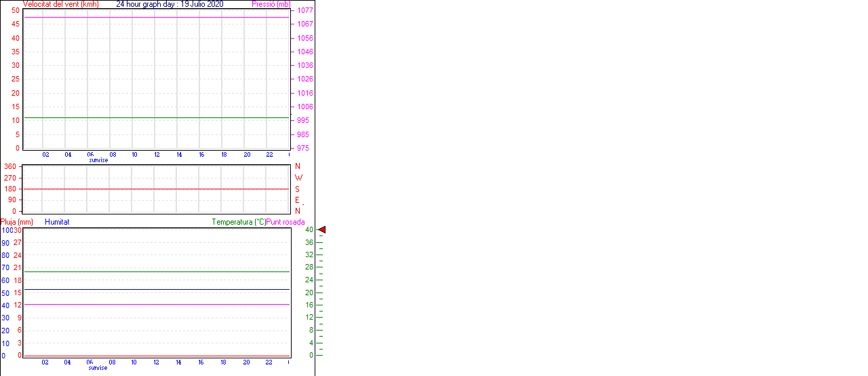The image size is (868, 376).
Task: Click the '12' hour tick on top graph
Action: pos(157,155)
